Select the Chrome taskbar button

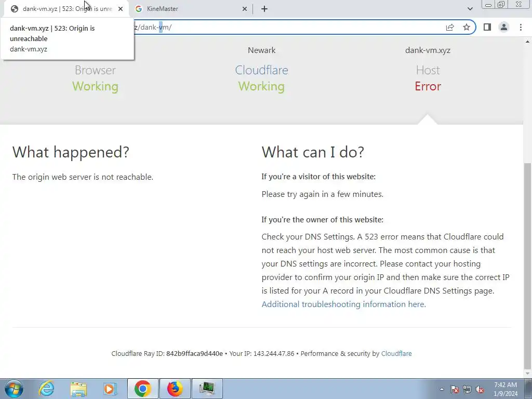click(x=142, y=389)
